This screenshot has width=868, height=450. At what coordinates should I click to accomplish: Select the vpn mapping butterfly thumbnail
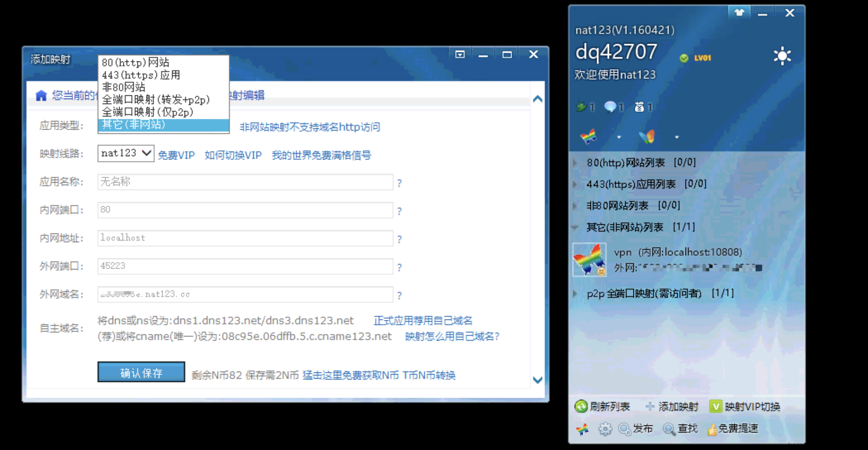(x=589, y=260)
